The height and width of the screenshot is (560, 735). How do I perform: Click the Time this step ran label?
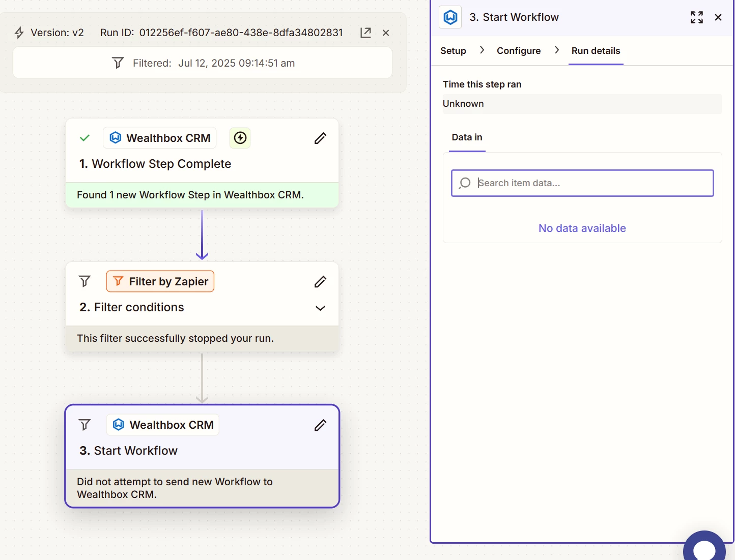tap(482, 84)
